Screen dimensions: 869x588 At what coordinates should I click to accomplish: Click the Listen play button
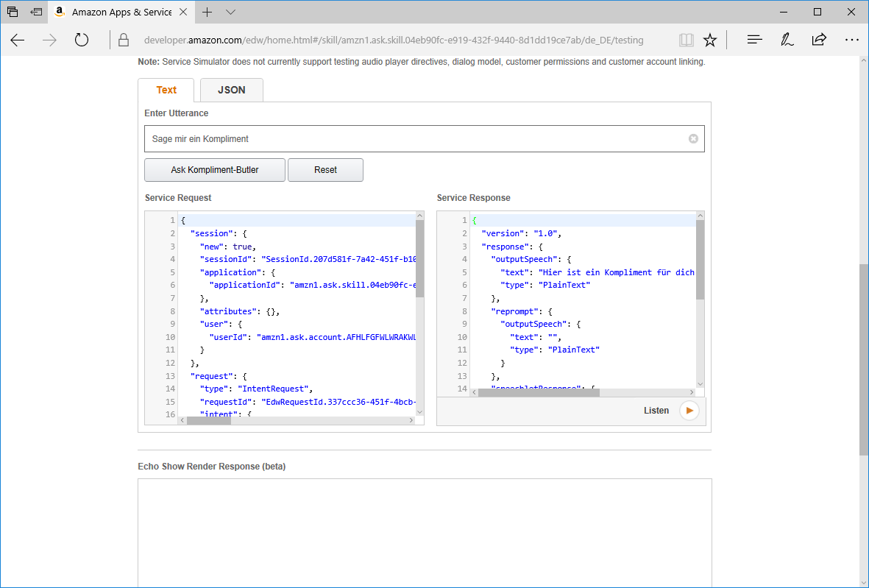tap(689, 411)
